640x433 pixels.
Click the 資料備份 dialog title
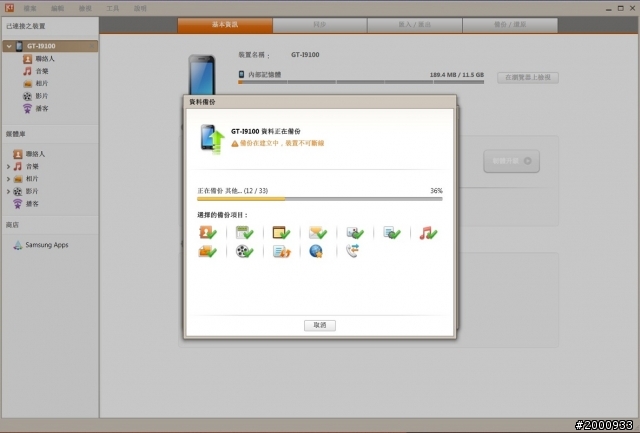tap(202, 102)
